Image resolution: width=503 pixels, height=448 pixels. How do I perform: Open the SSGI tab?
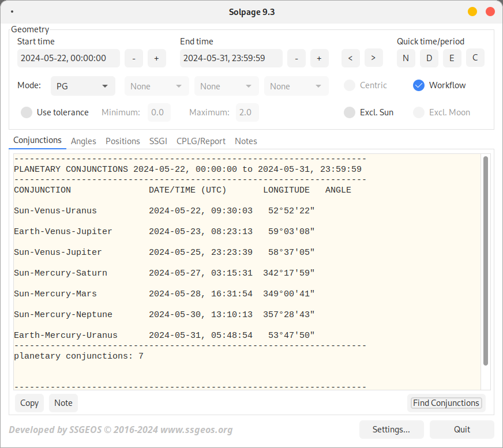[158, 141]
